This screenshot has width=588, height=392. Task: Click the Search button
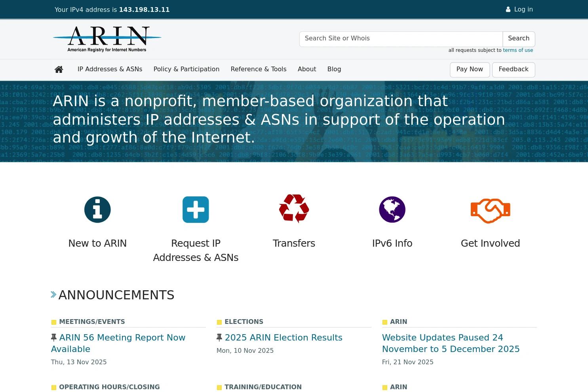point(519,39)
